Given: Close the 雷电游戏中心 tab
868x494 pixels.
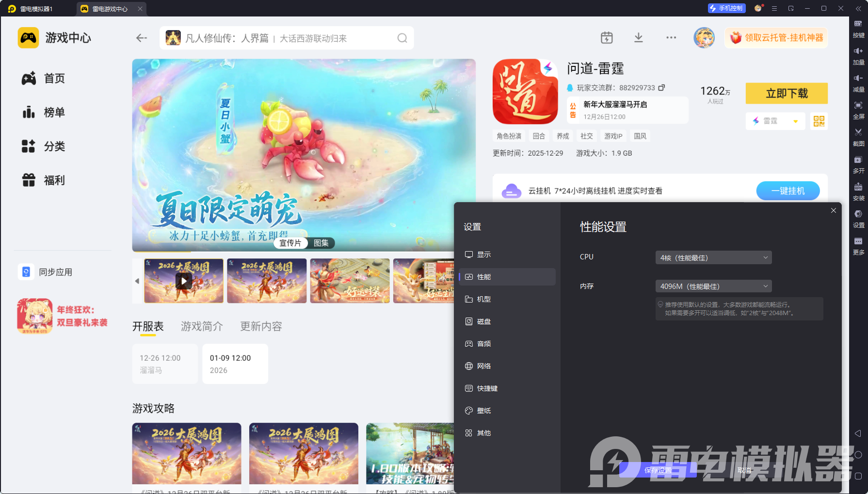Looking at the screenshot, I should click(x=140, y=9).
